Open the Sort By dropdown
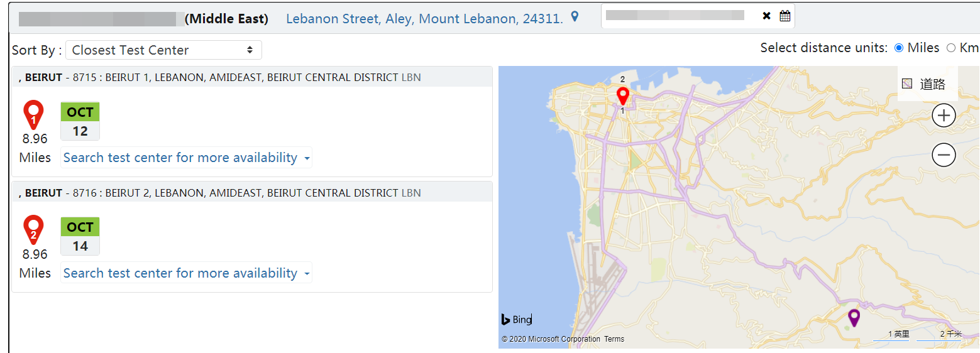Screen dimensions: 980x353 click(163, 50)
